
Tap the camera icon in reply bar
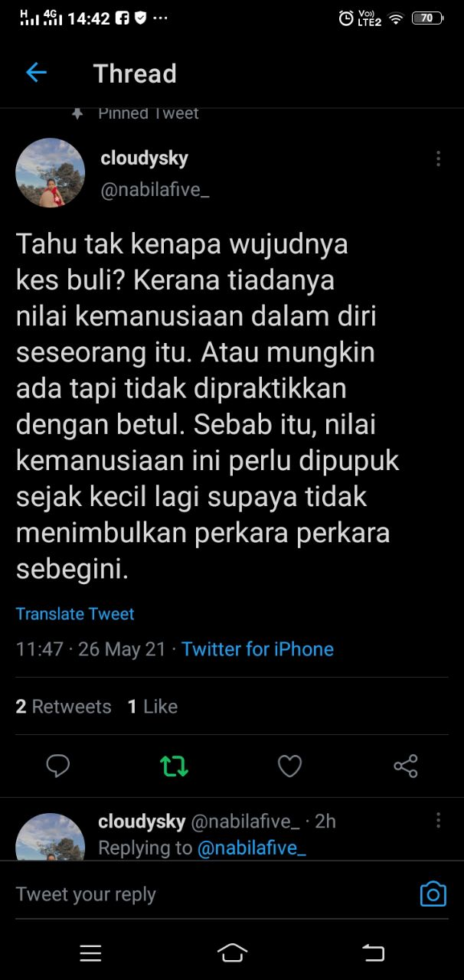click(x=433, y=893)
